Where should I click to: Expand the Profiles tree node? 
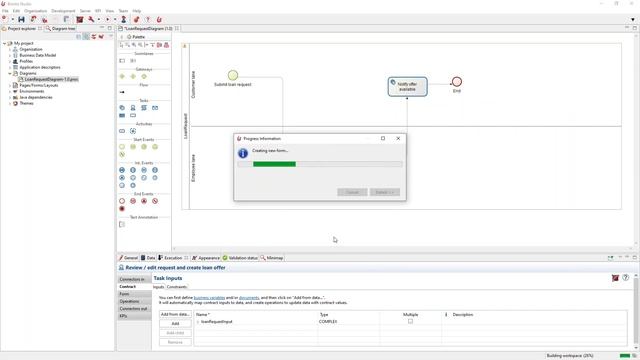pyautogui.click(x=10, y=61)
